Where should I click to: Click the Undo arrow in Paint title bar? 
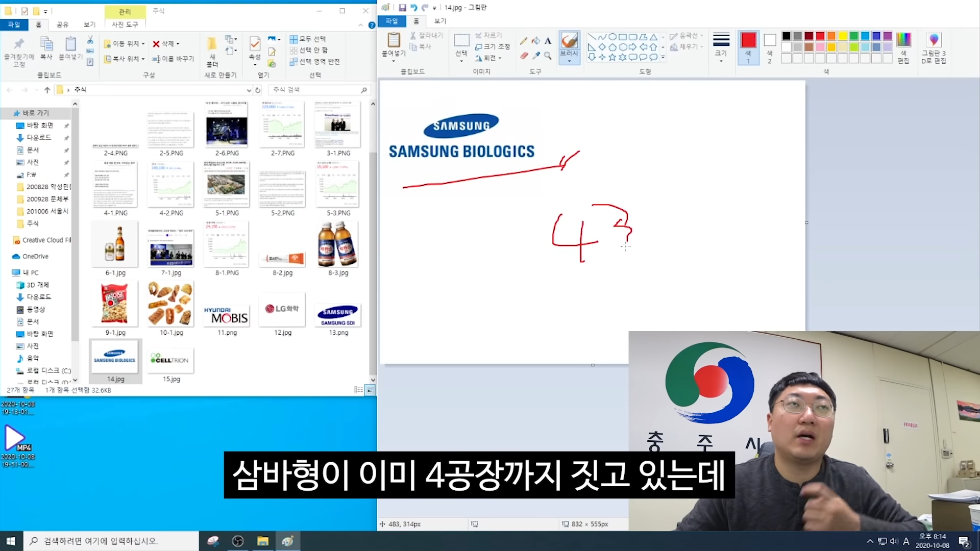[413, 8]
